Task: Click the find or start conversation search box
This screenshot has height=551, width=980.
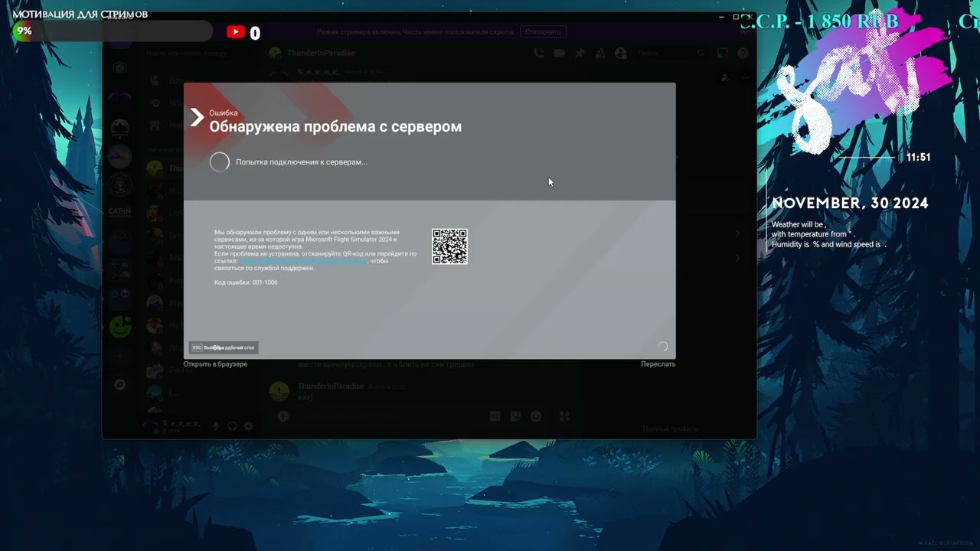Action: tap(201, 54)
